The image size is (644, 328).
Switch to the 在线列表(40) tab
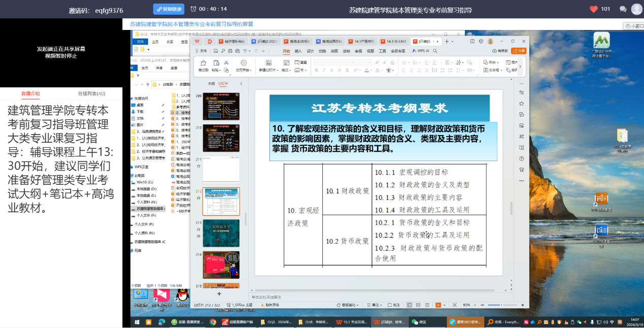coord(91,93)
